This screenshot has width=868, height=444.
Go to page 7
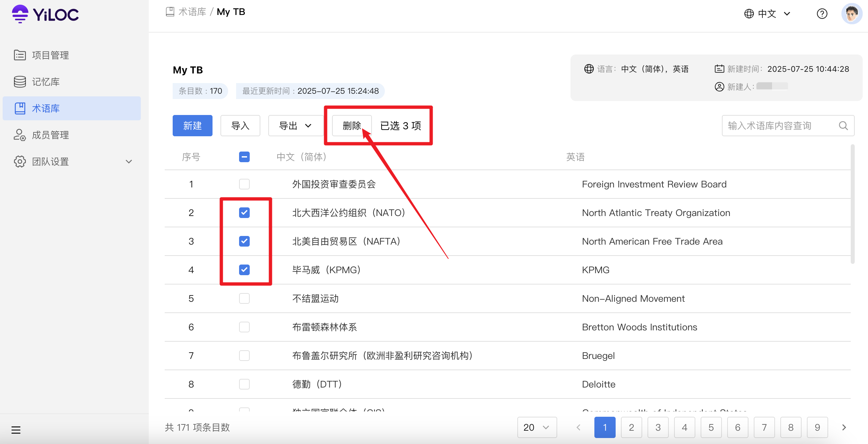pyautogui.click(x=764, y=427)
